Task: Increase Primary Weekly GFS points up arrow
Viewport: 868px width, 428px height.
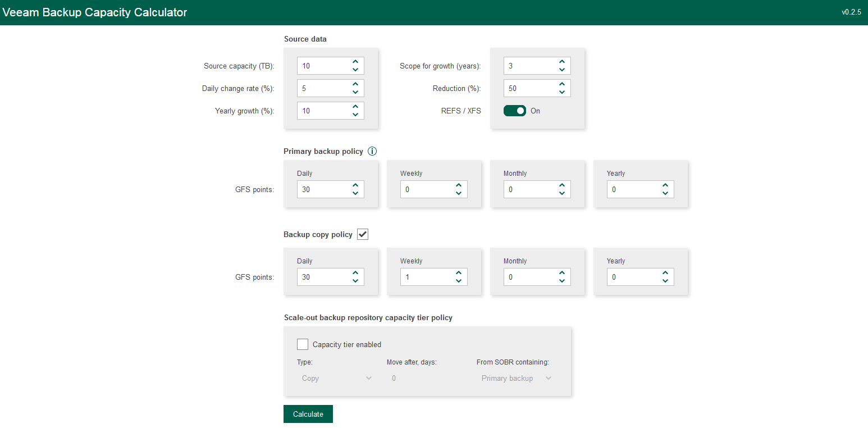Action: pos(459,185)
